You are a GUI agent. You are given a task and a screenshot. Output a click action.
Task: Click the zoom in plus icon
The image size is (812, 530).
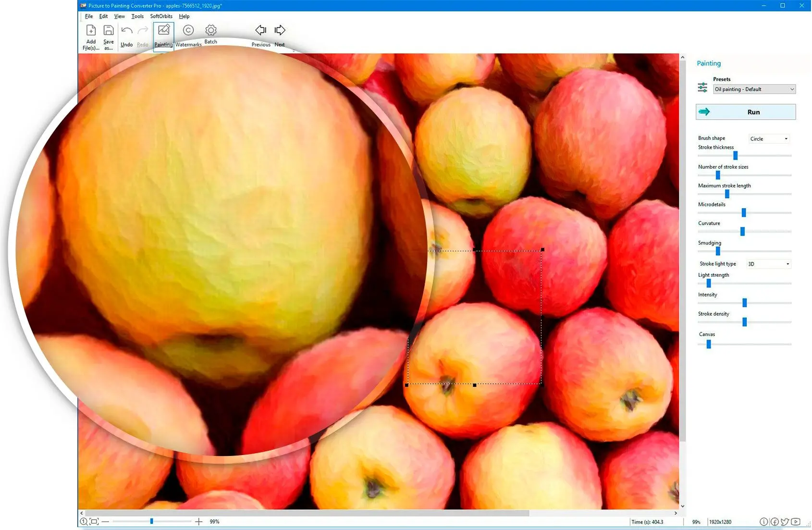pyautogui.click(x=199, y=521)
